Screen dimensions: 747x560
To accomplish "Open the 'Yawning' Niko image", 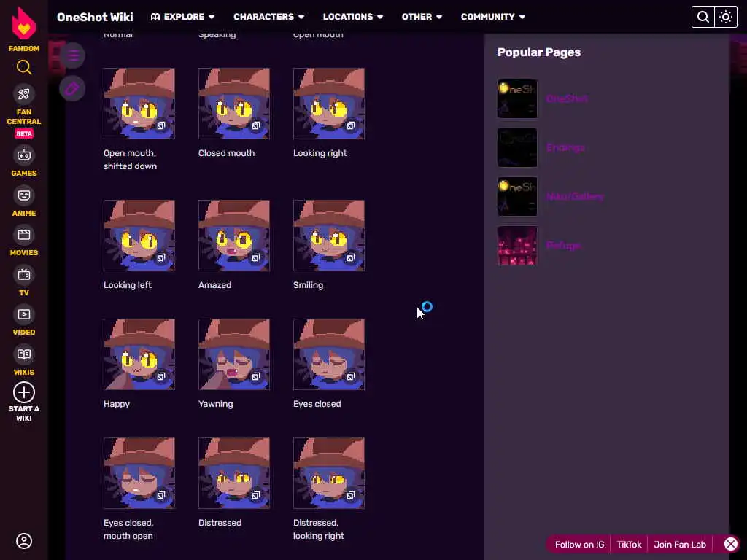I will (x=234, y=354).
